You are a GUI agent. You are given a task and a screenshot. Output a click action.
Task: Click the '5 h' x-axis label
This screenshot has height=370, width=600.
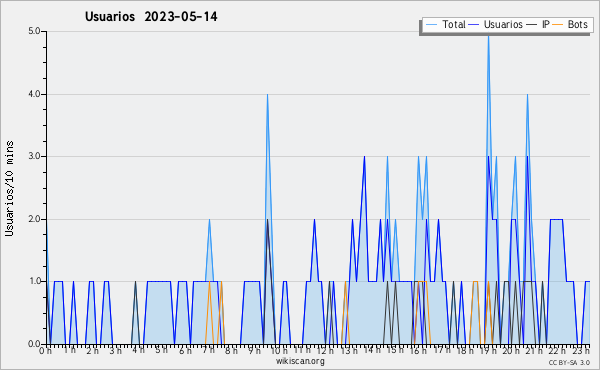click(x=161, y=350)
